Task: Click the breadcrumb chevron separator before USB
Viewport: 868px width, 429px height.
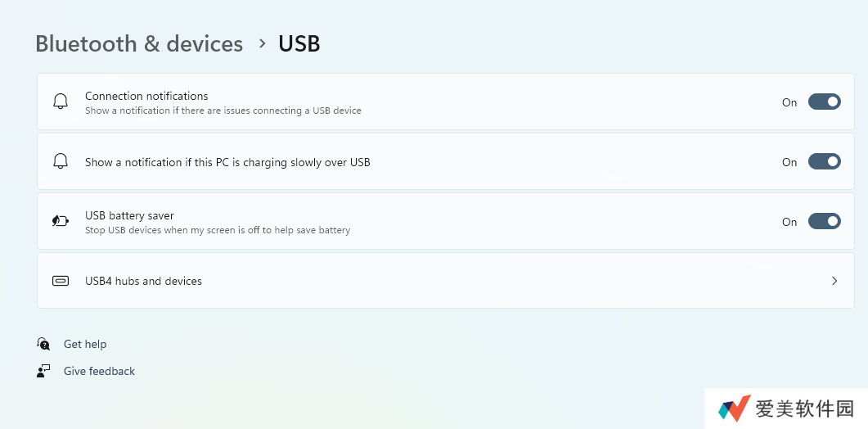Action: [x=262, y=43]
